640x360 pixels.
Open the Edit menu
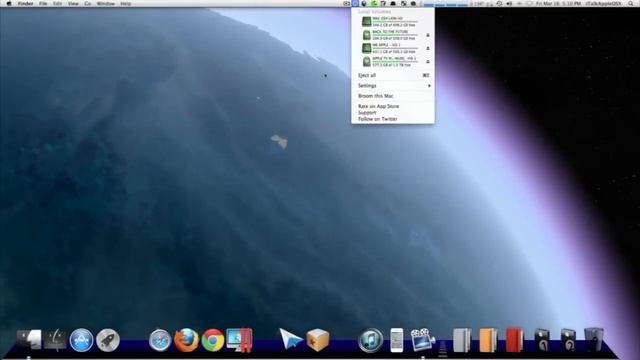(58, 3)
